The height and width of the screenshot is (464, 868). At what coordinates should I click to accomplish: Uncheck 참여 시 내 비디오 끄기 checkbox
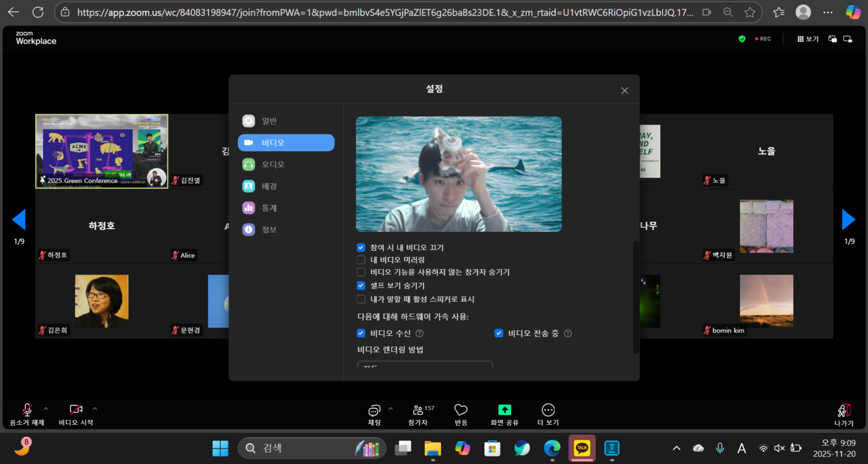[x=361, y=247]
